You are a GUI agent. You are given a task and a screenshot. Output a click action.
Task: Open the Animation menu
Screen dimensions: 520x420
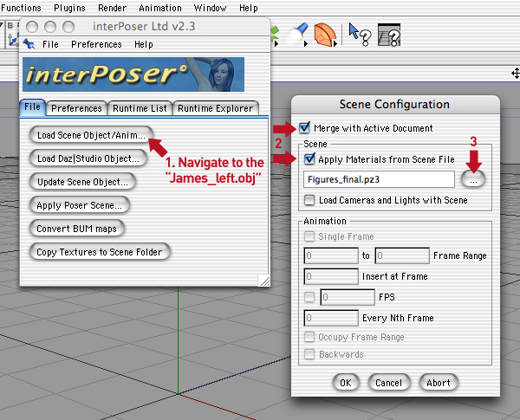160,8
